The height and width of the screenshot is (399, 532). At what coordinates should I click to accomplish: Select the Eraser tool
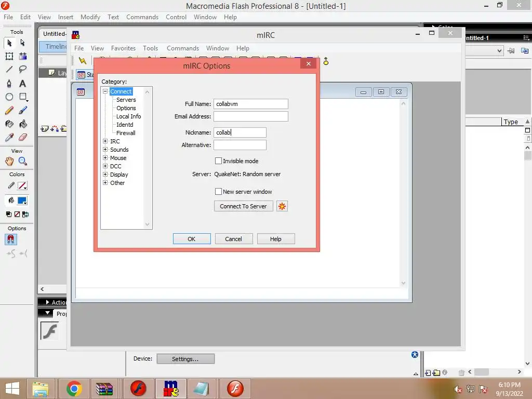pyautogui.click(x=23, y=137)
